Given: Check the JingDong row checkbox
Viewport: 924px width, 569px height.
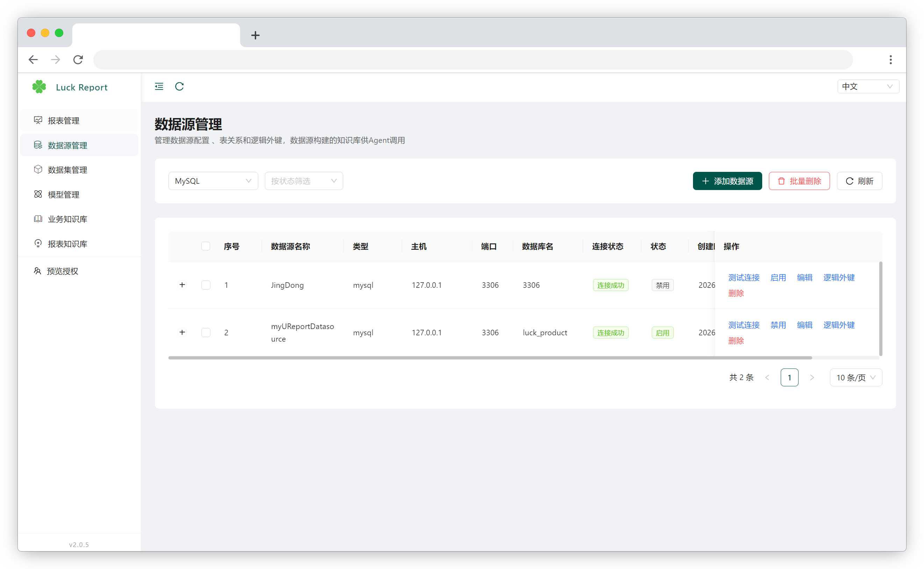Looking at the screenshot, I should 205,285.
